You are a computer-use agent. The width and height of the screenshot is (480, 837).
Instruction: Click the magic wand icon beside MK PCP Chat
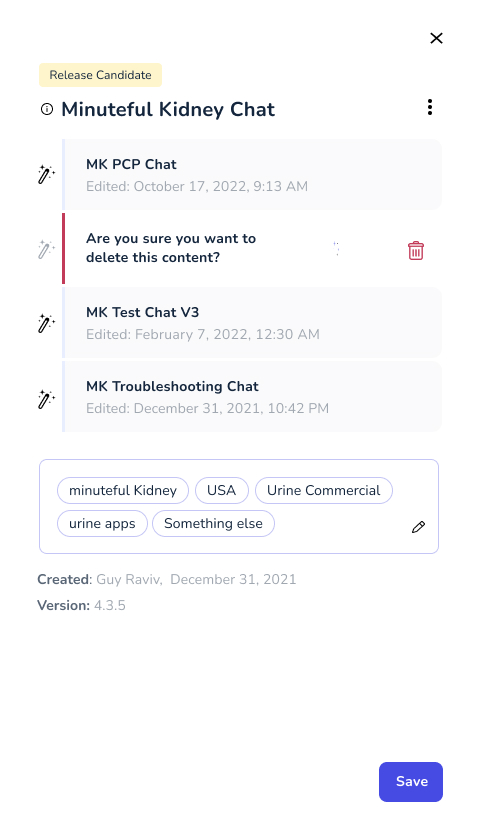coord(46,175)
